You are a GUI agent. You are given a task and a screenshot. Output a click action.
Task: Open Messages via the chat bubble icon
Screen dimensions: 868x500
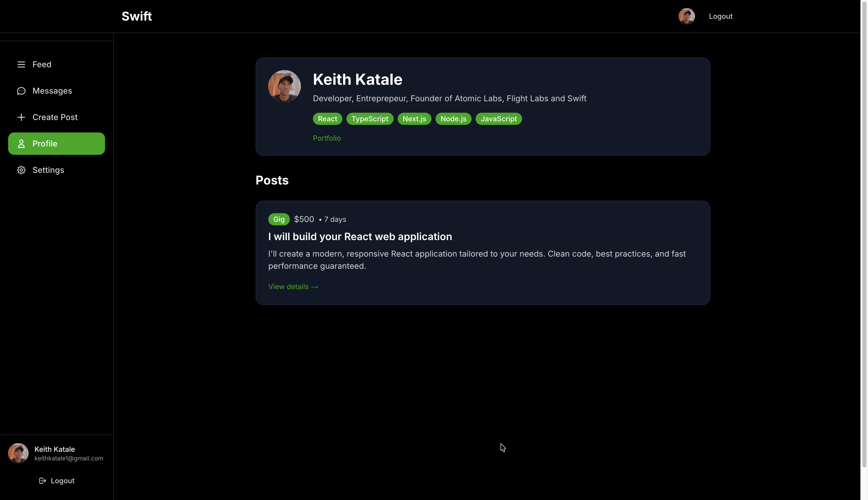coord(21,91)
